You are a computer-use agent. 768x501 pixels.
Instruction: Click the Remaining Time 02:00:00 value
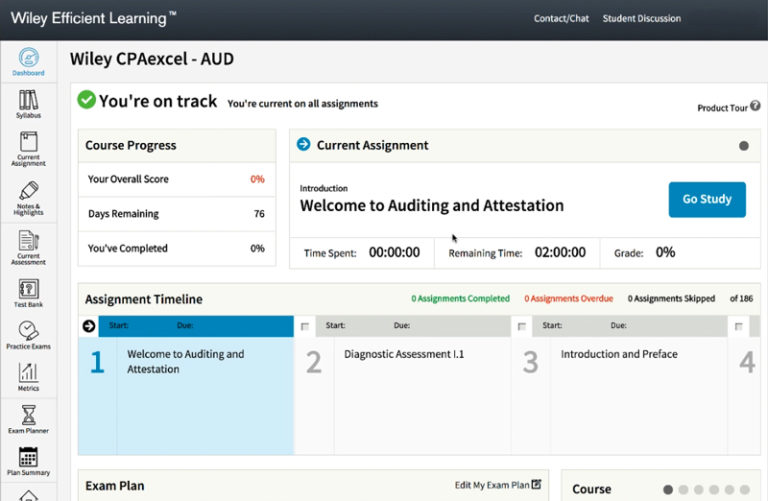click(560, 252)
